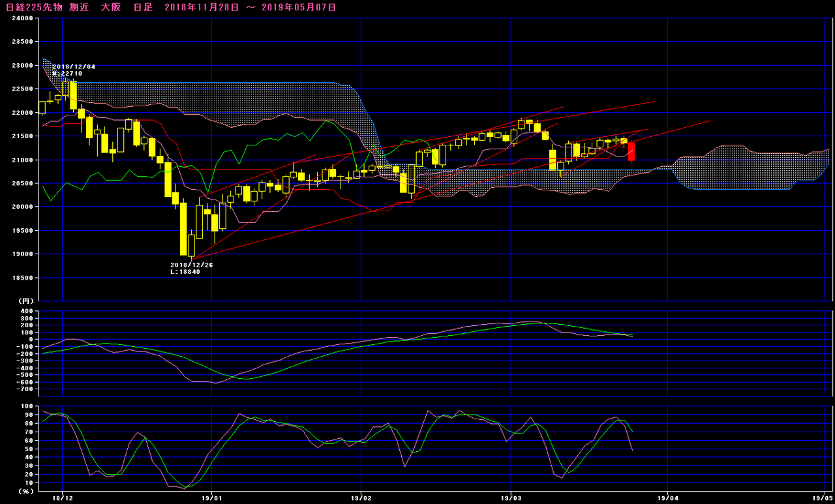Click the 日足 timeframe label

coord(143,7)
